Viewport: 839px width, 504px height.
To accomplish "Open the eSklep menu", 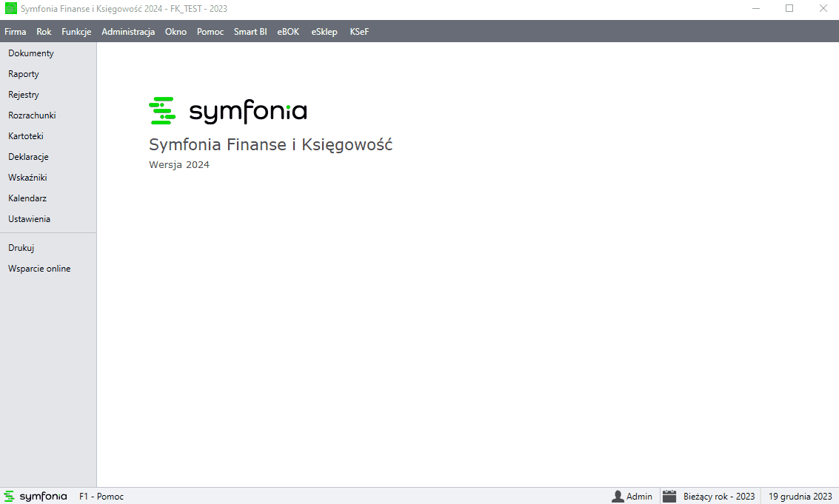I will click(324, 32).
